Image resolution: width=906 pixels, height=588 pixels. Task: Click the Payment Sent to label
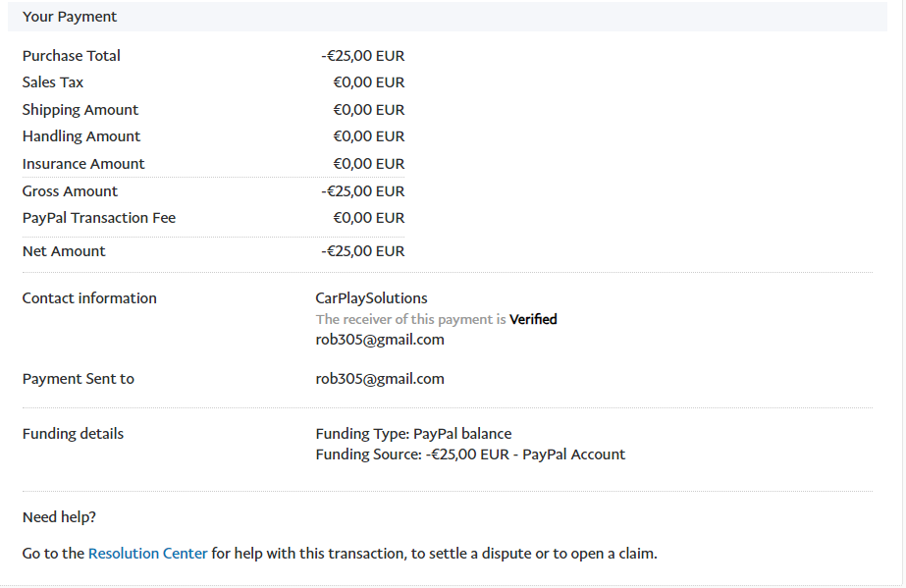click(x=78, y=379)
